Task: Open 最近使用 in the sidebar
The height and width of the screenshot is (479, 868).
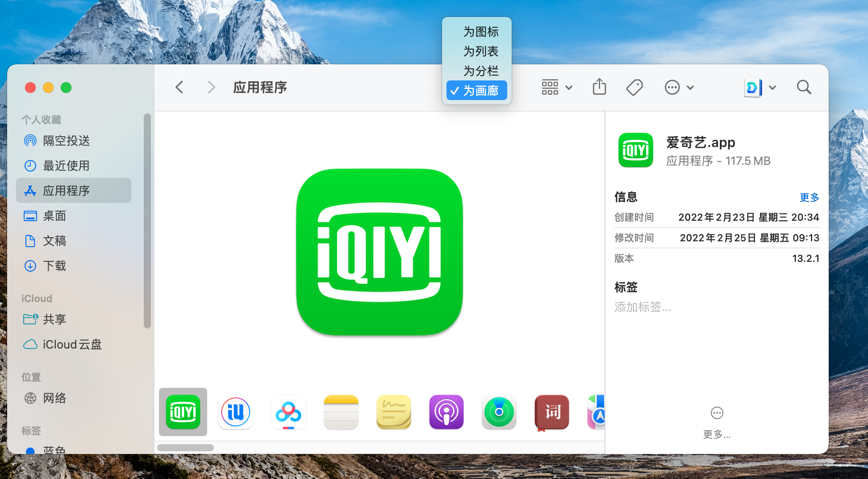Action: 74,166
